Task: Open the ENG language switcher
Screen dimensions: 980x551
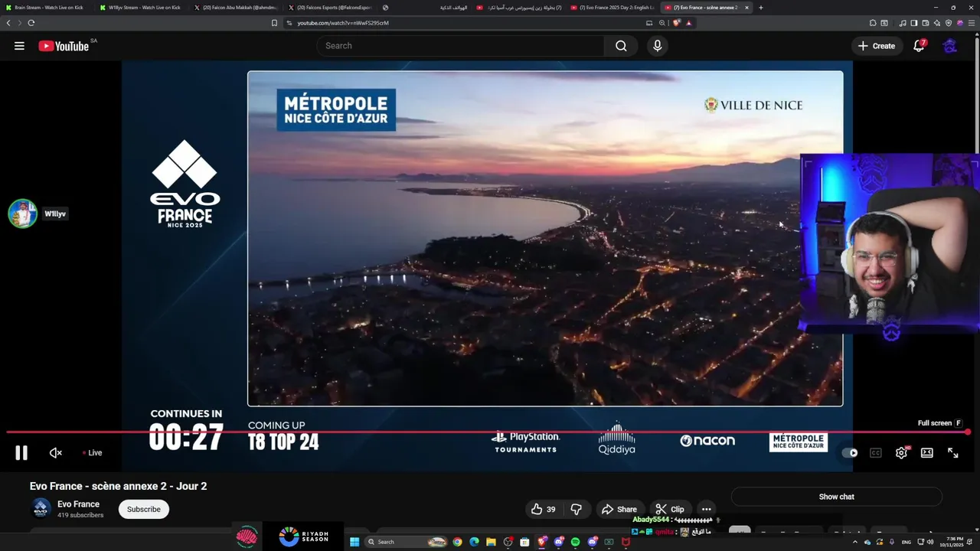Action: coord(906,542)
